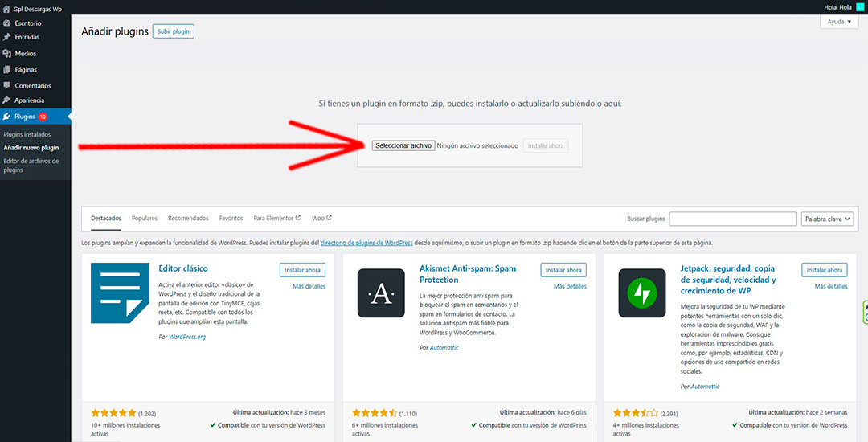Click the pin icon beside Entradas
Image resolution: width=868 pixels, height=442 pixels.
click(6, 37)
